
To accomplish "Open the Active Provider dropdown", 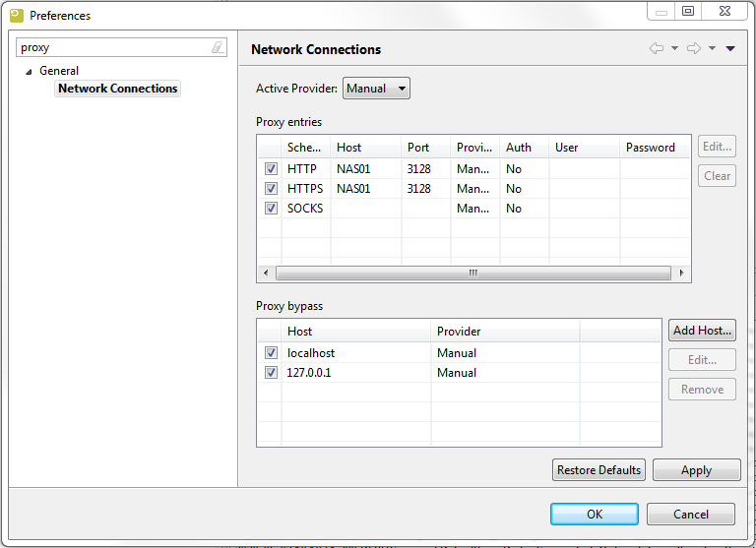I will tap(376, 89).
